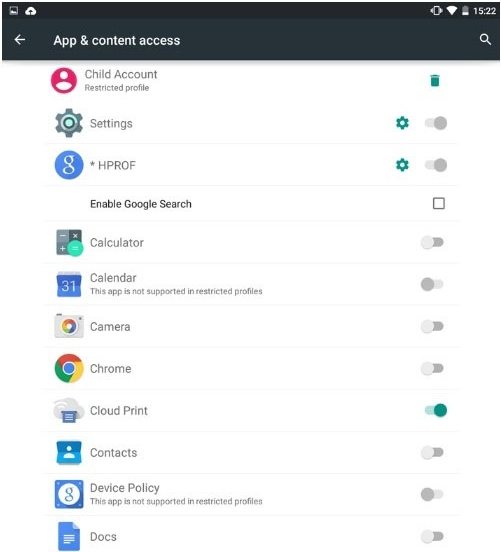Check the Enable Google Search box
Image resolution: width=501 pixels, height=552 pixels.
click(438, 203)
